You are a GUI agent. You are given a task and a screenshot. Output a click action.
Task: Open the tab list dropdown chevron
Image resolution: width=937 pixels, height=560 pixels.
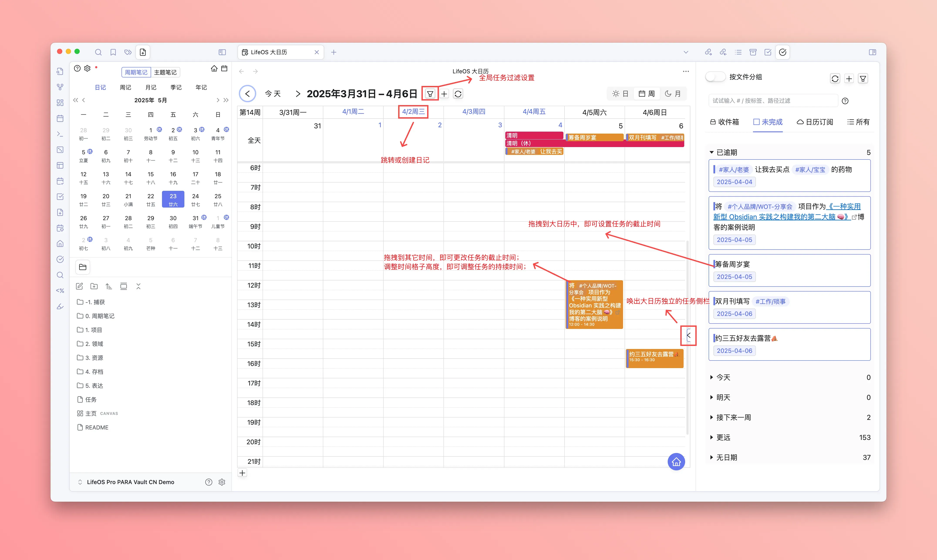(x=686, y=52)
